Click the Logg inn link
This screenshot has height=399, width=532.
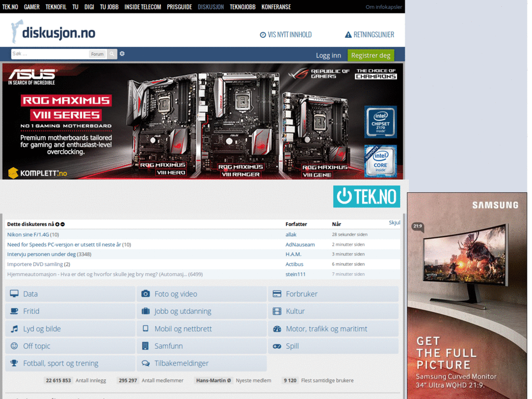tap(328, 55)
